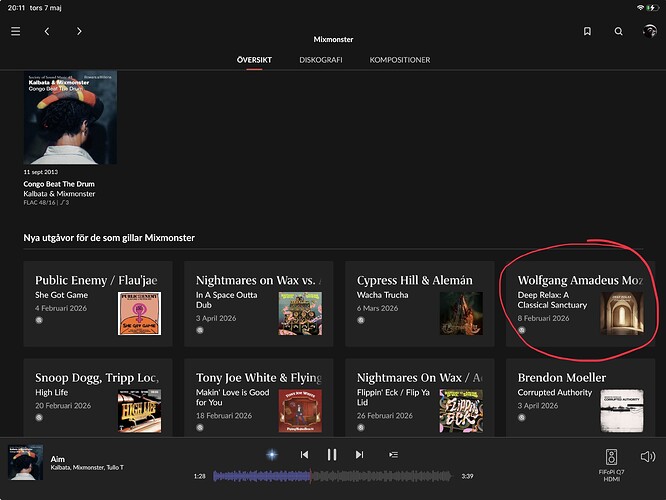Skip to next track
This screenshot has height=500, width=666.
pyautogui.click(x=359, y=455)
